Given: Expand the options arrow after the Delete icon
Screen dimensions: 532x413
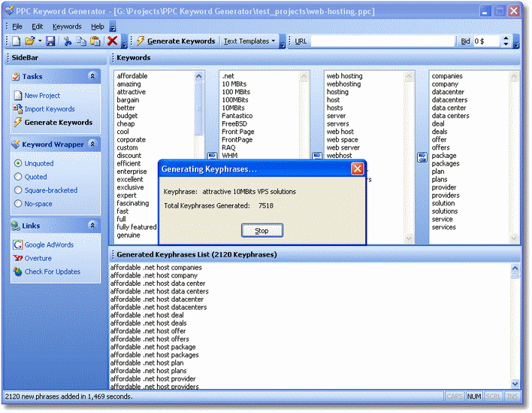Looking at the screenshot, I should coord(124,42).
